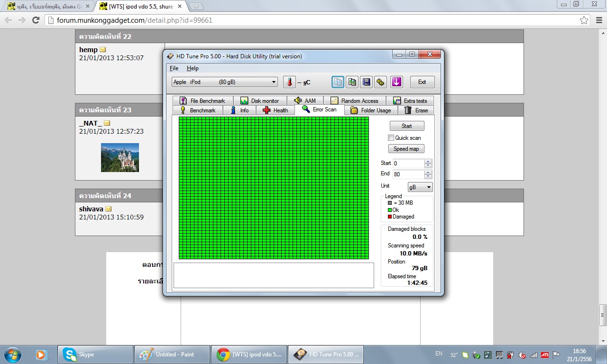Click the Speed map button

click(406, 149)
